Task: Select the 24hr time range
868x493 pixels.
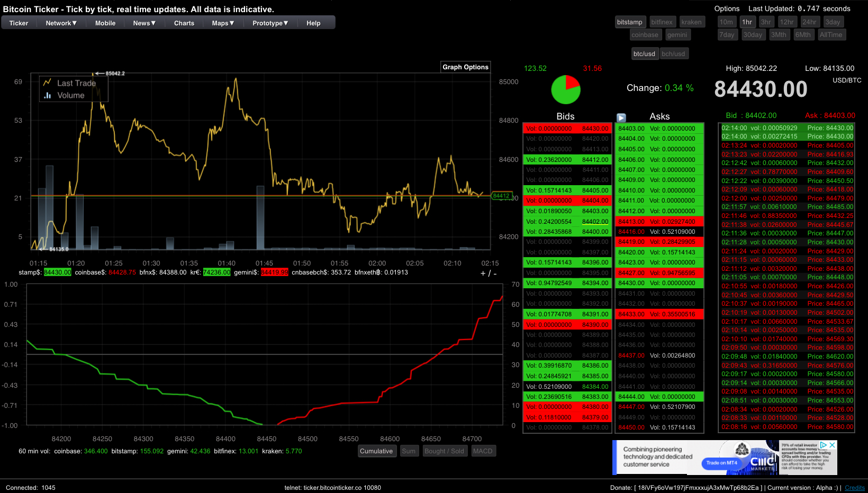Action: tap(809, 22)
